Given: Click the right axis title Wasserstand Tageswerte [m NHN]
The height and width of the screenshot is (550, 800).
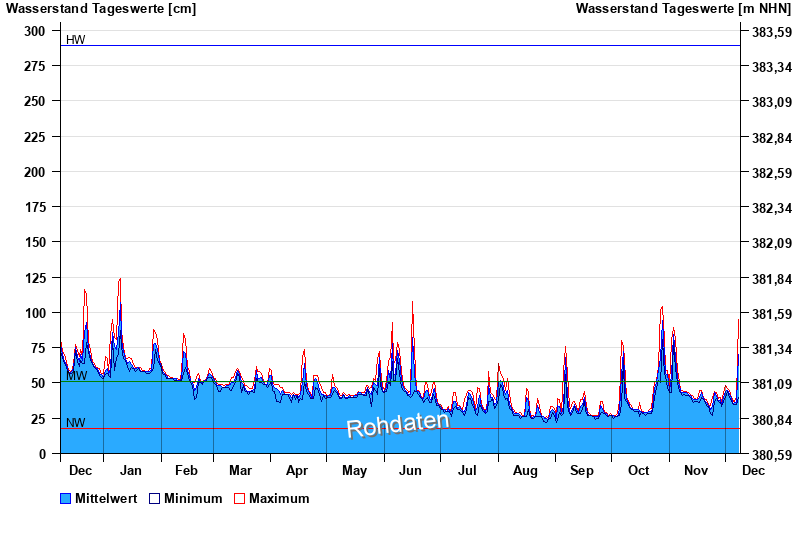Looking at the screenshot, I should (684, 9).
